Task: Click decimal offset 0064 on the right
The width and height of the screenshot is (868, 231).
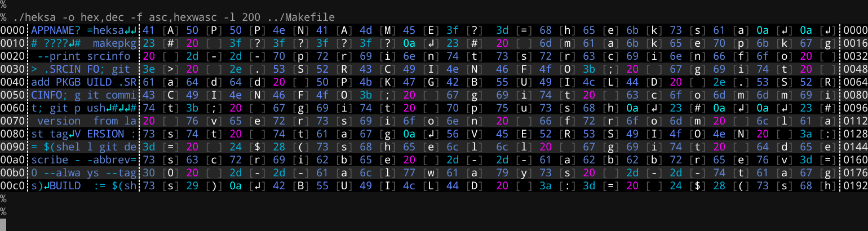Action: coord(856,82)
